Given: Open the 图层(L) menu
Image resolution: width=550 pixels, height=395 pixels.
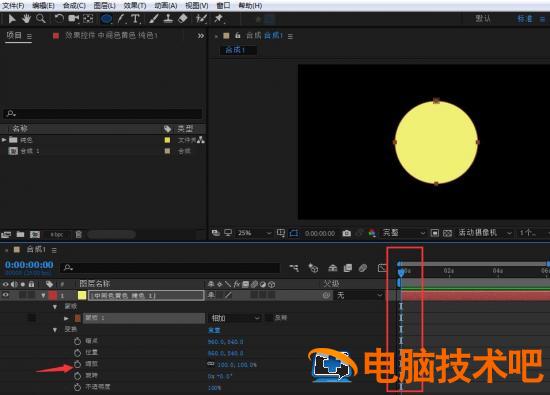Looking at the screenshot, I should click(105, 6).
